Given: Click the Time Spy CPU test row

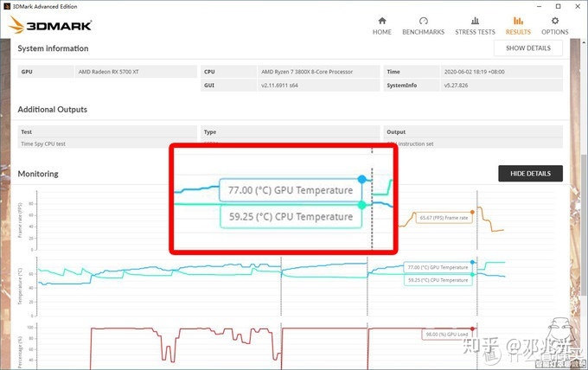Looking at the screenshot, I should [107, 144].
